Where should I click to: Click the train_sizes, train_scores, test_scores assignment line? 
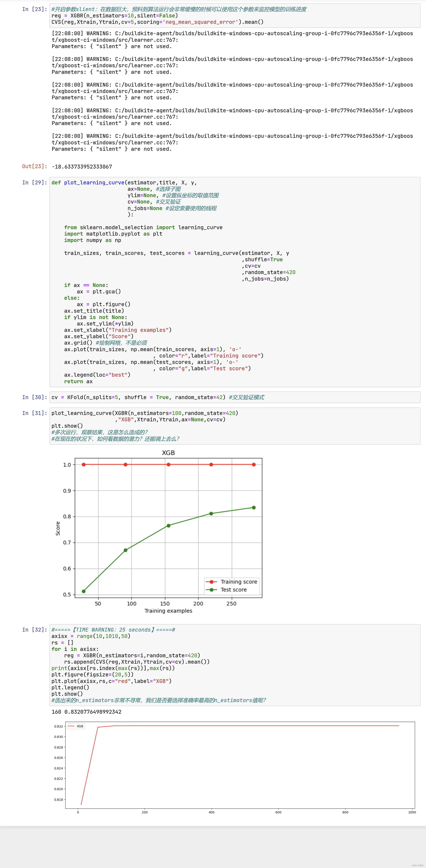(177, 253)
